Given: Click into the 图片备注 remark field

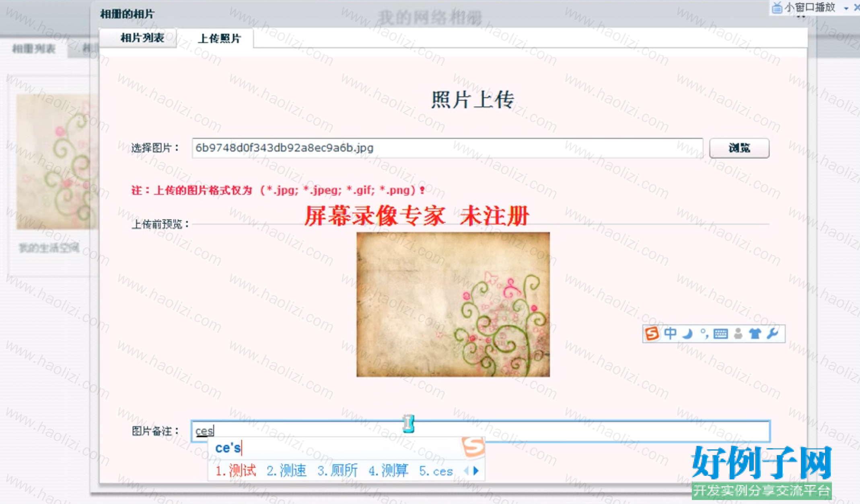Looking at the screenshot, I should (481, 431).
